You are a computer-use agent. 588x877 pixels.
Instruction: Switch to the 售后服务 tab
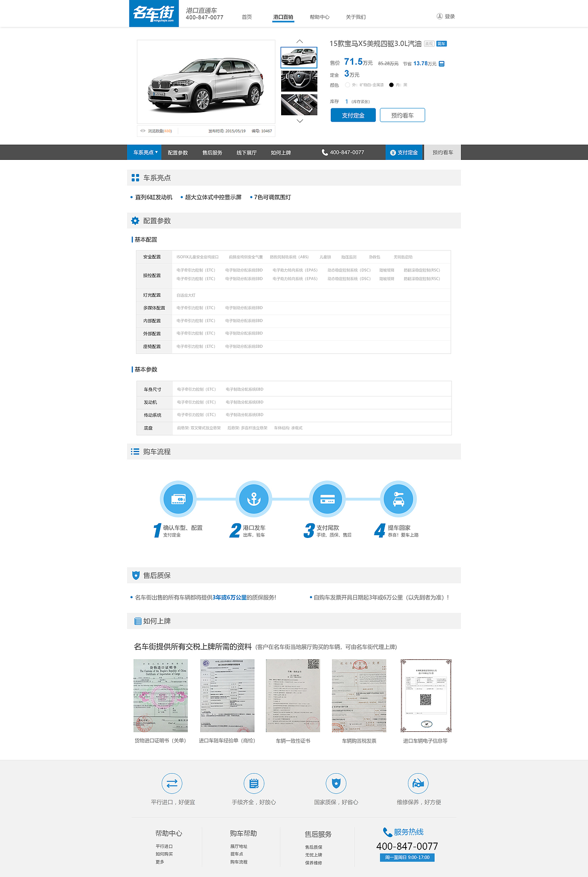pos(212,153)
